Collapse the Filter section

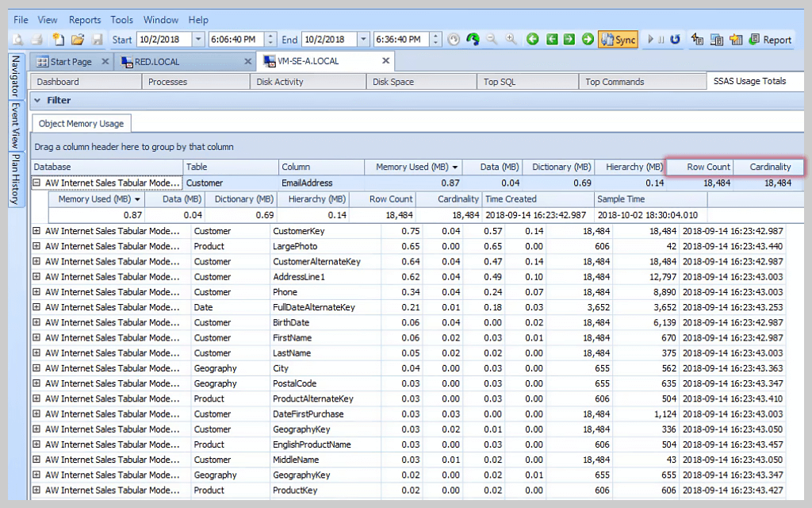[x=36, y=100]
